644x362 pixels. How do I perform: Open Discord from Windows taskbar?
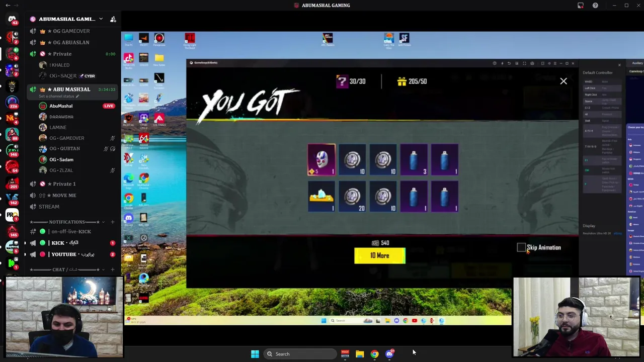[x=389, y=354]
